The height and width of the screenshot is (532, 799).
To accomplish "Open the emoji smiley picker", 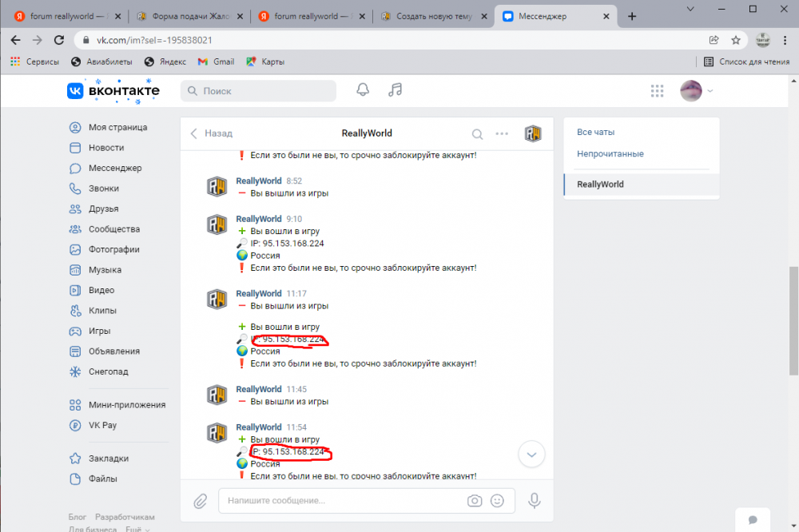I will 497,501.
